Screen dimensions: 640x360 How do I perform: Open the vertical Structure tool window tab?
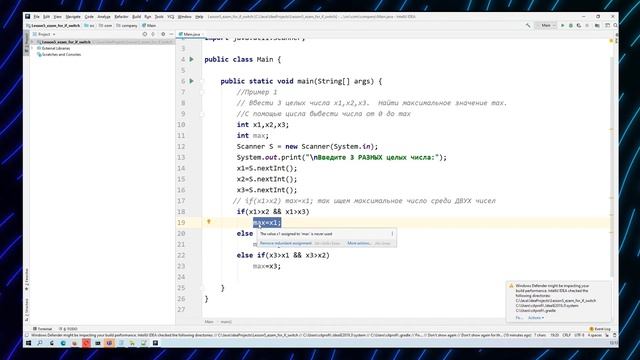[27, 309]
